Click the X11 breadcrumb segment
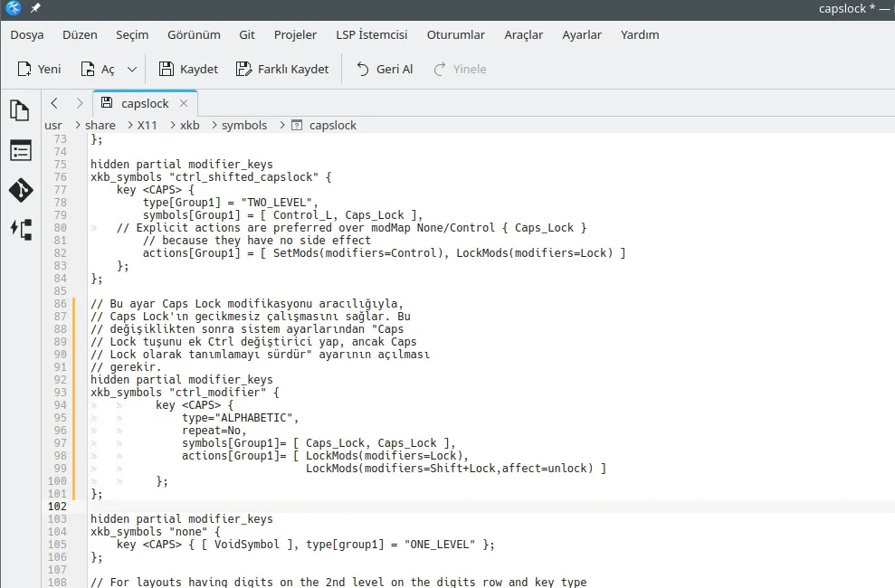895x588 pixels. (147, 126)
